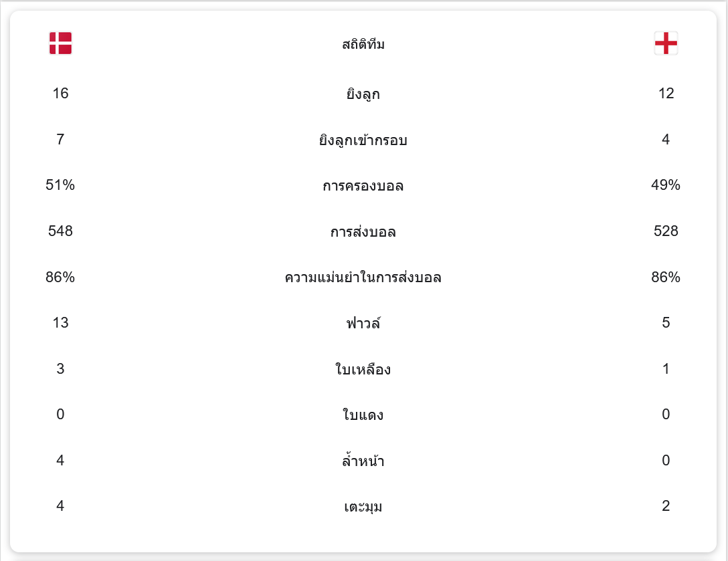The image size is (728, 561).
Task: Click the เตะมุม corners label
Action: (363, 507)
